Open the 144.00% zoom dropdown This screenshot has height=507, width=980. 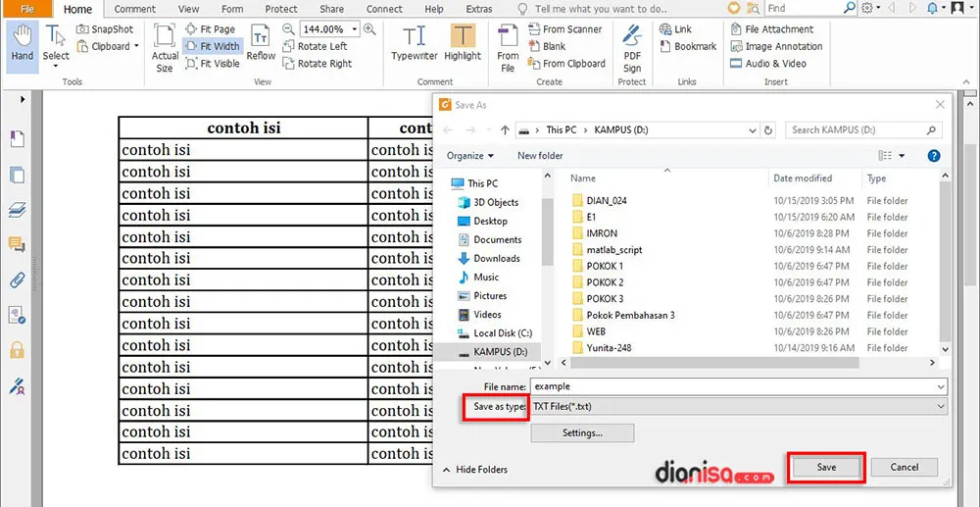coord(355,29)
